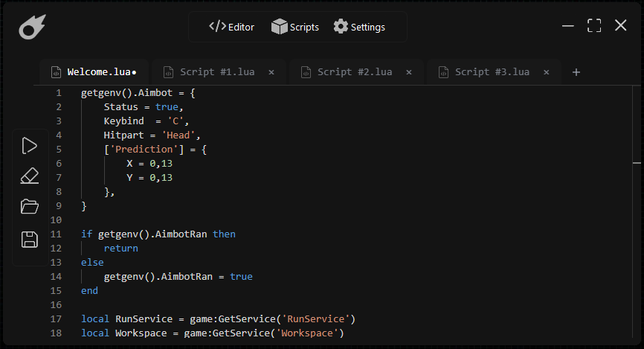The image size is (644, 349).
Task: Close the Script #2.lua tab
Action: pos(409,72)
